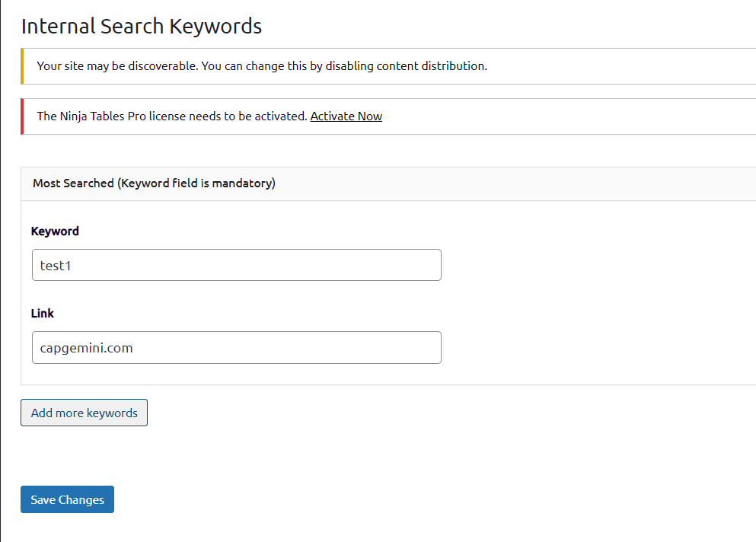
Task: Click the yellow bar on the discoverable notice
Action: 22,66
